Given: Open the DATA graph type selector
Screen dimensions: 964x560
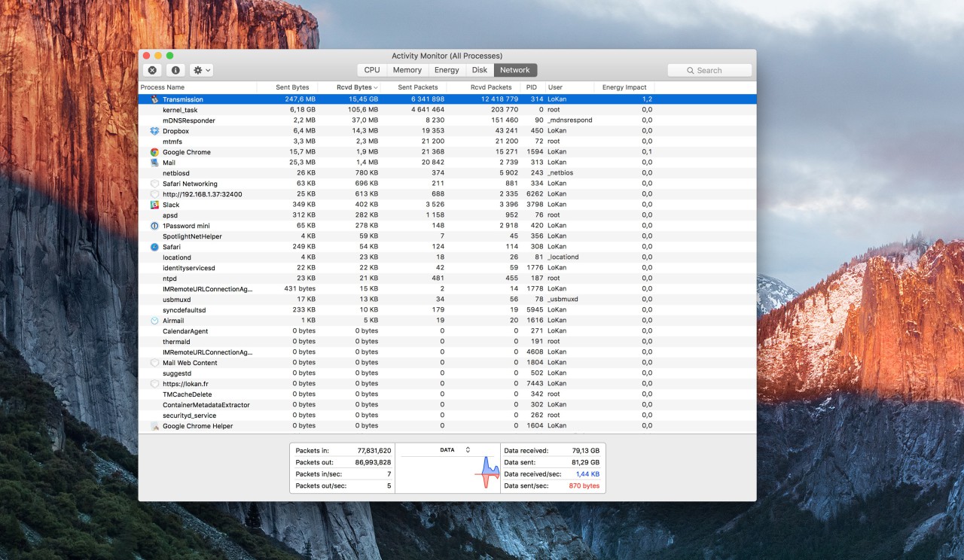Looking at the screenshot, I should [455, 450].
